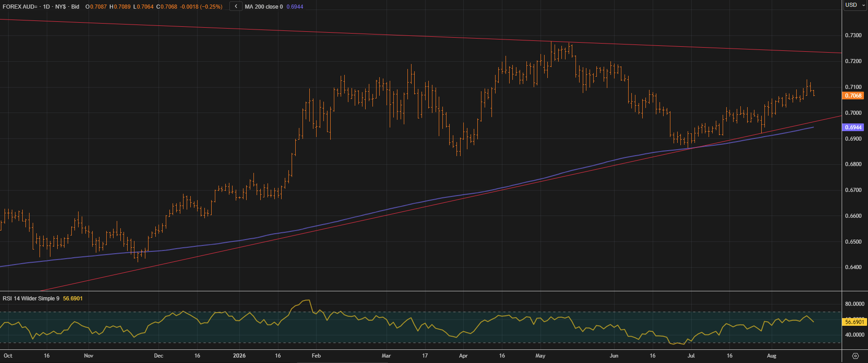Screen dimensions: 868x363
Task: Click the orange 0.7068 last-price tag
Action: click(853, 96)
